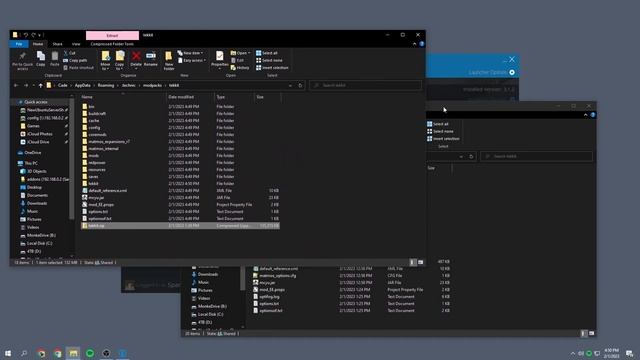Open the Easy access dropdown
Screen dimensions: 640x360
pos(192,60)
